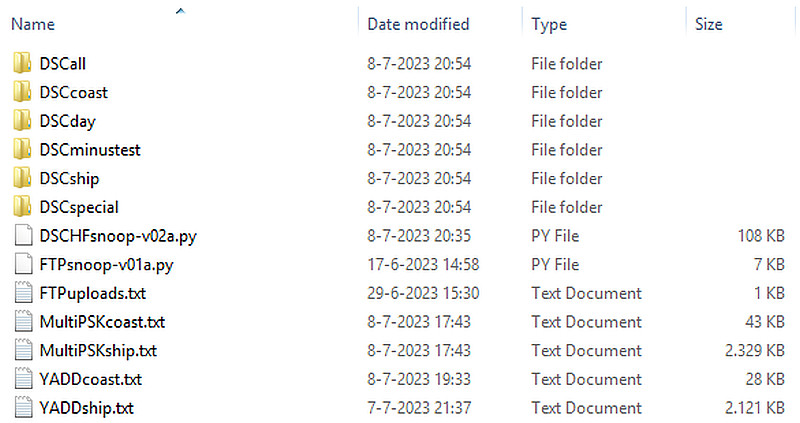Click the YADDcoast.txt file name
The width and height of the screenshot is (800, 423).
[x=90, y=379]
